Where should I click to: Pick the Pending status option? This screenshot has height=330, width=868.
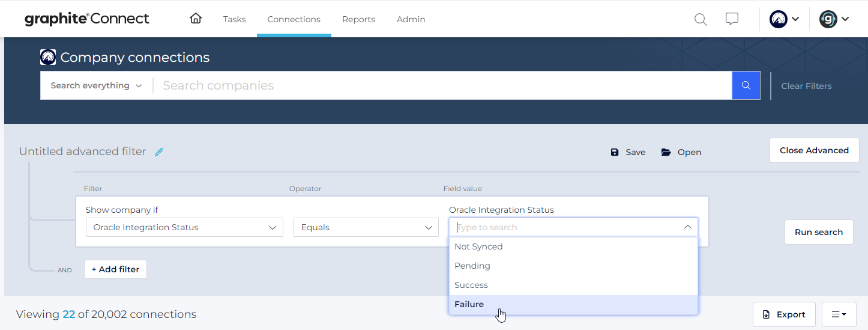(472, 266)
